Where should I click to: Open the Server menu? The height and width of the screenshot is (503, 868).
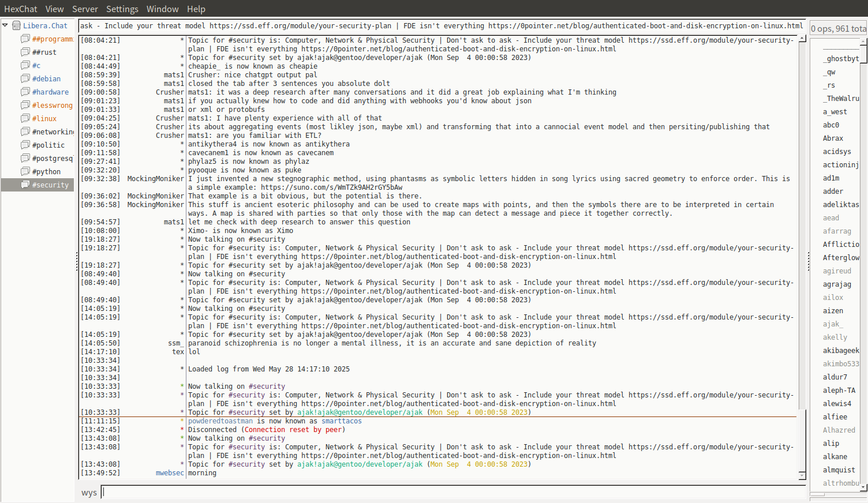[85, 9]
